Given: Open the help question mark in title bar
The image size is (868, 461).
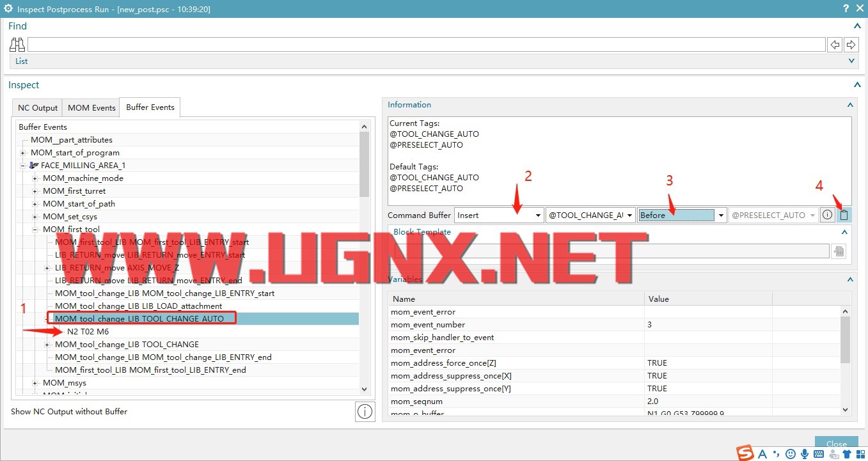Looking at the screenshot, I should point(846,8).
